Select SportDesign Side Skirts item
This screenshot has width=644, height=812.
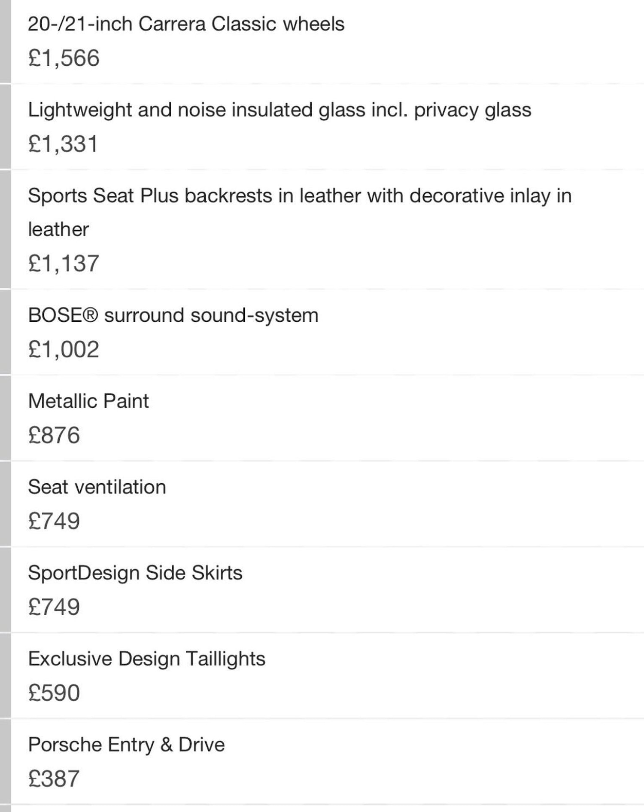pyautogui.click(x=135, y=573)
